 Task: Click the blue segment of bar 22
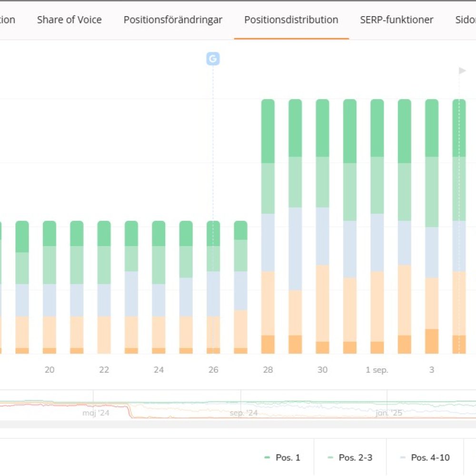coord(104,300)
